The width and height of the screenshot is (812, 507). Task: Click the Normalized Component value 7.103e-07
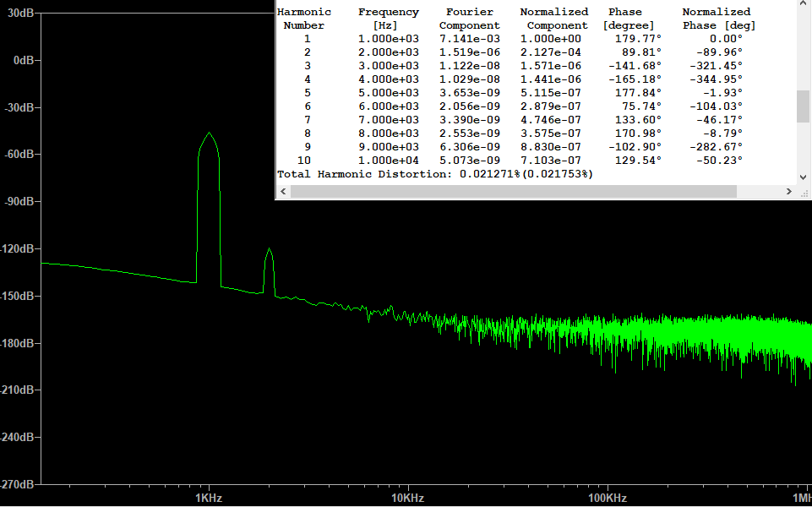click(551, 161)
